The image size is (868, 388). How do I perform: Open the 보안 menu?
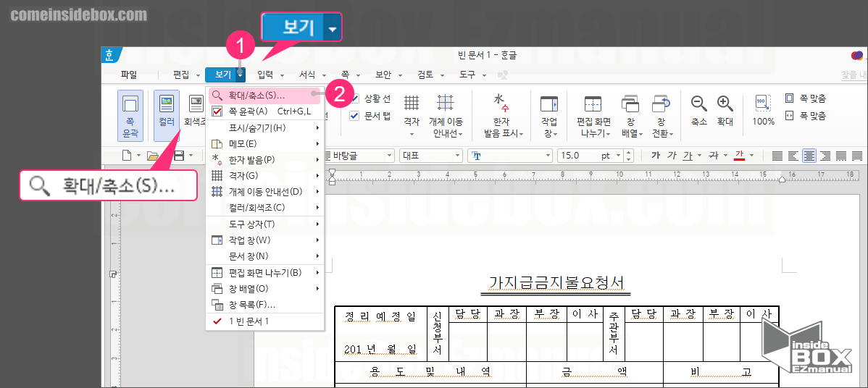[x=383, y=75]
